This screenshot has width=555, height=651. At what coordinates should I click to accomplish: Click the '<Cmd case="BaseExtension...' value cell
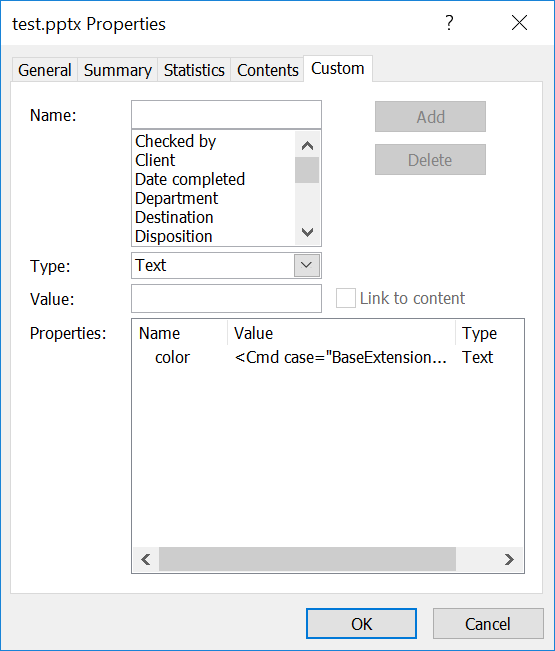coord(341,357)
